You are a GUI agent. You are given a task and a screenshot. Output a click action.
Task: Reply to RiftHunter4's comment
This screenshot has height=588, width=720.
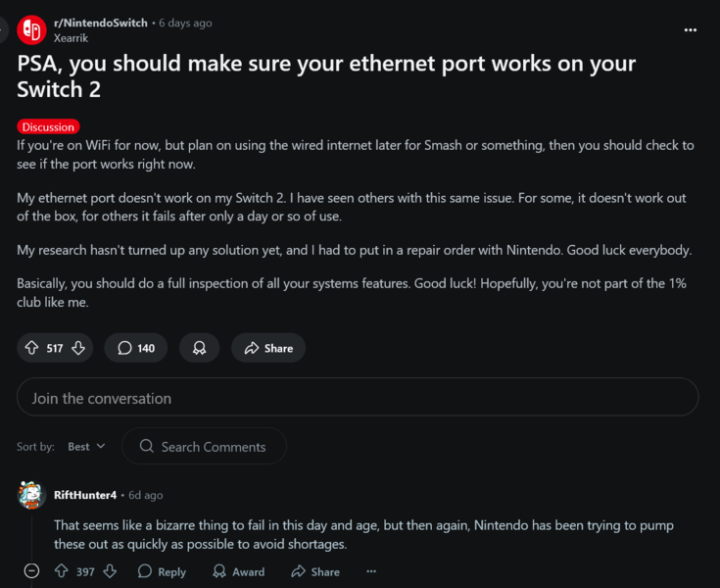[162, 571]
